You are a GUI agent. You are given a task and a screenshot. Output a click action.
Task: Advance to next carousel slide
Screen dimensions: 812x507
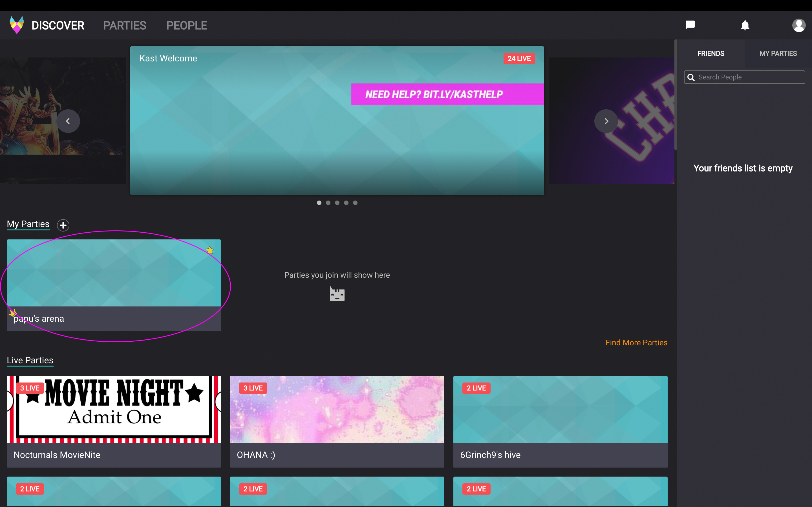click(606, 121)
